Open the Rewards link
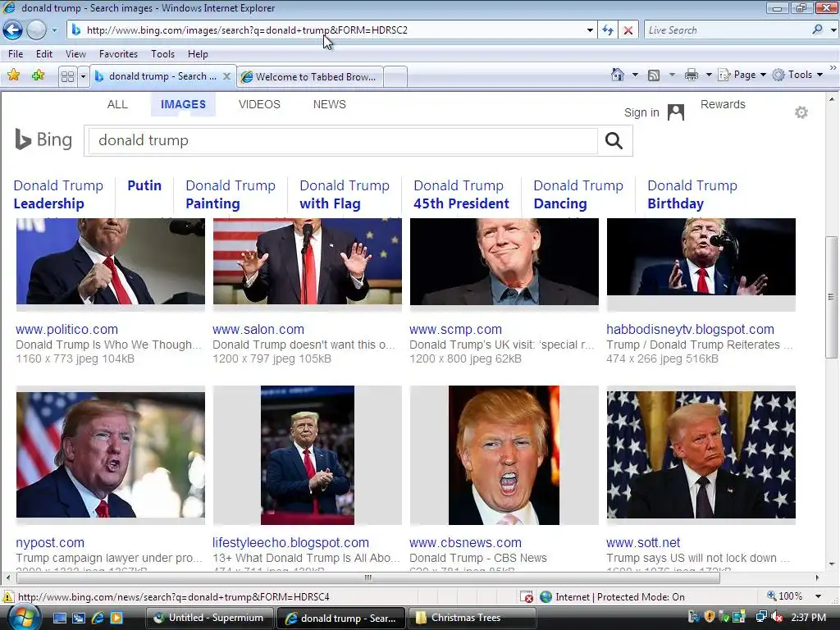The width and height of the screenshot is (840, 630). [x=723, y=104]
